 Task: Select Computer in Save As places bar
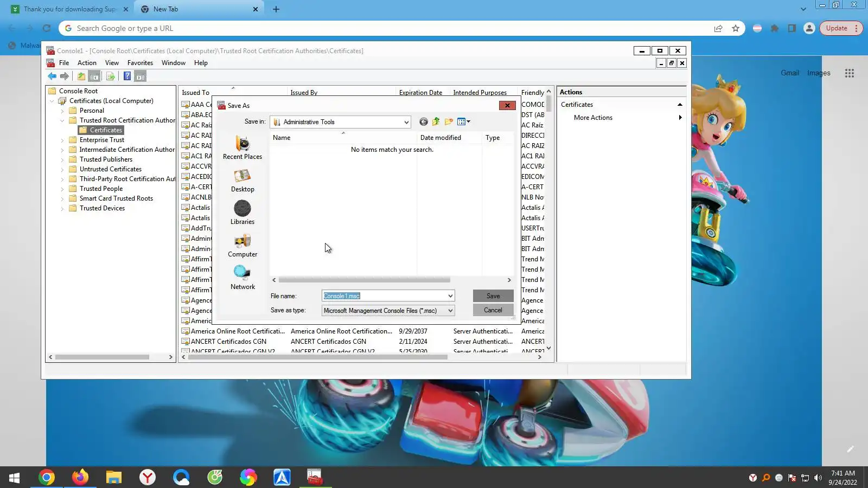pyautogui.click(x=242, y=246)
